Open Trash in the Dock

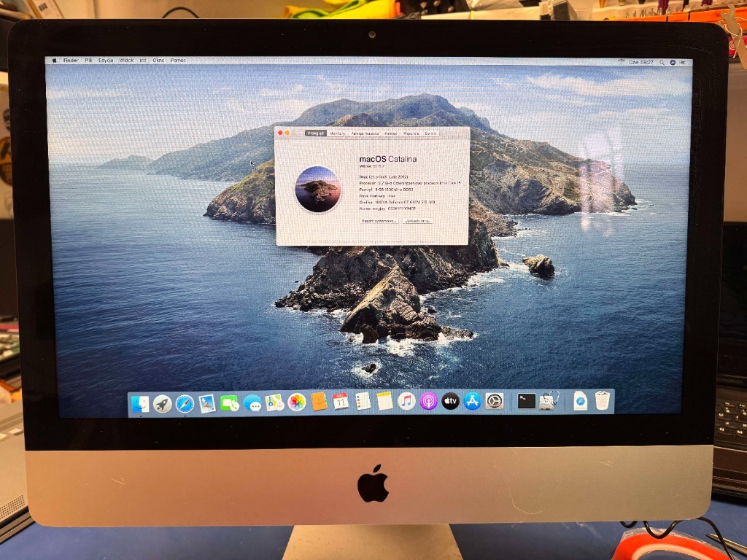click(602, 401)
